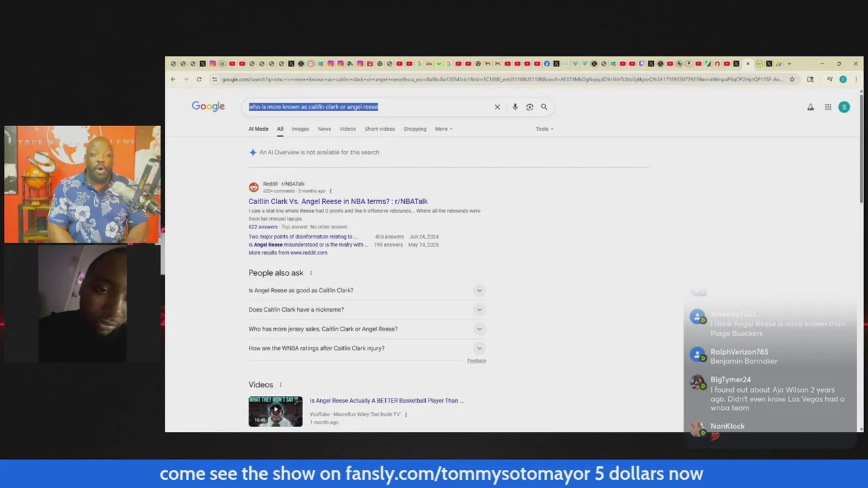Viewport: 868px width, 488px height.
Task: Click the "Videos" section heading
Action: (261, 385)
